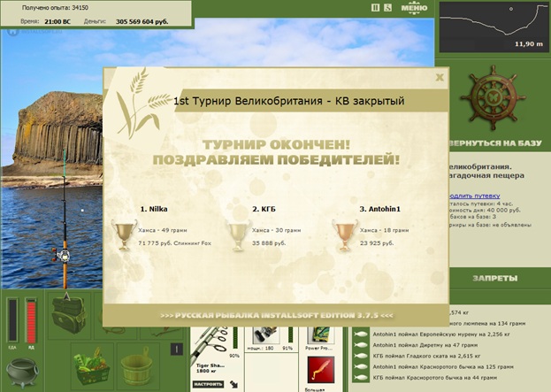Select the Tiger Shark rod thumbnail
The image size is (551, 392).
coord(210,344)
